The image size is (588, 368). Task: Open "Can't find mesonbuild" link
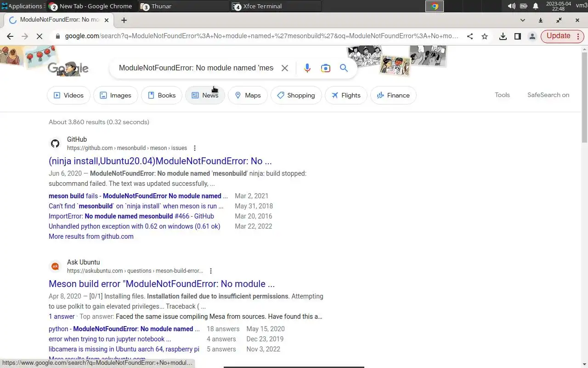point(136,206)
